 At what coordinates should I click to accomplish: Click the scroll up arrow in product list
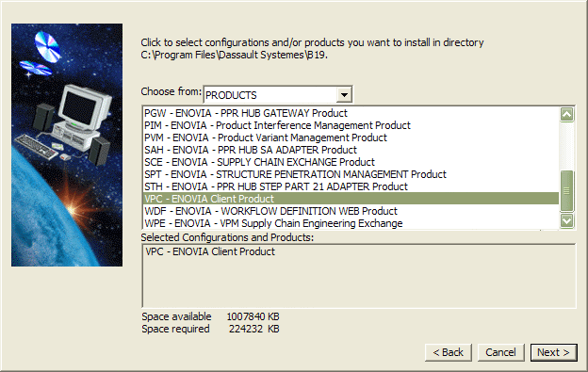(566, 114)
